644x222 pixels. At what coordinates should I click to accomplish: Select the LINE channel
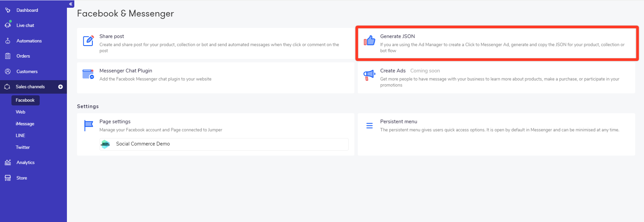21,135
